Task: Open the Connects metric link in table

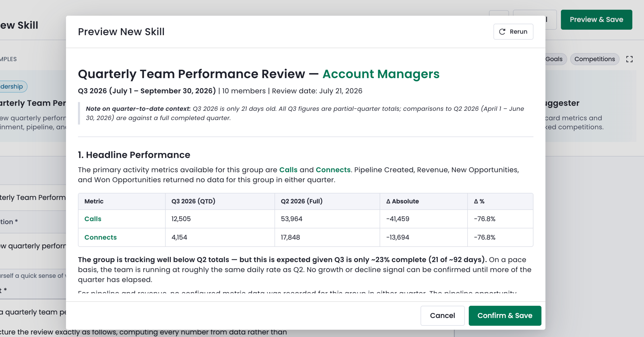Action: 100,237
